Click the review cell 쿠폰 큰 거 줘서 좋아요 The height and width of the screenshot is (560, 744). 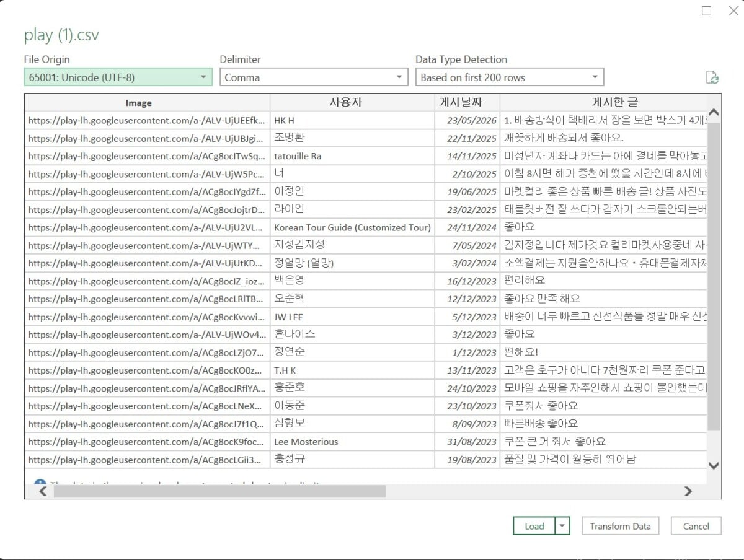point(603,442)
